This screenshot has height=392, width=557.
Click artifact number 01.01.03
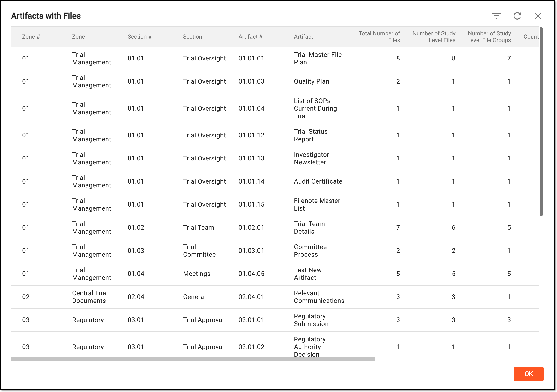click(251, 81)
